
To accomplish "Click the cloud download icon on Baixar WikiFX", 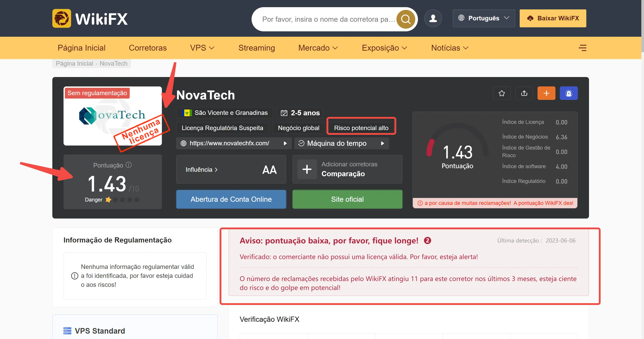I will 530,18.
